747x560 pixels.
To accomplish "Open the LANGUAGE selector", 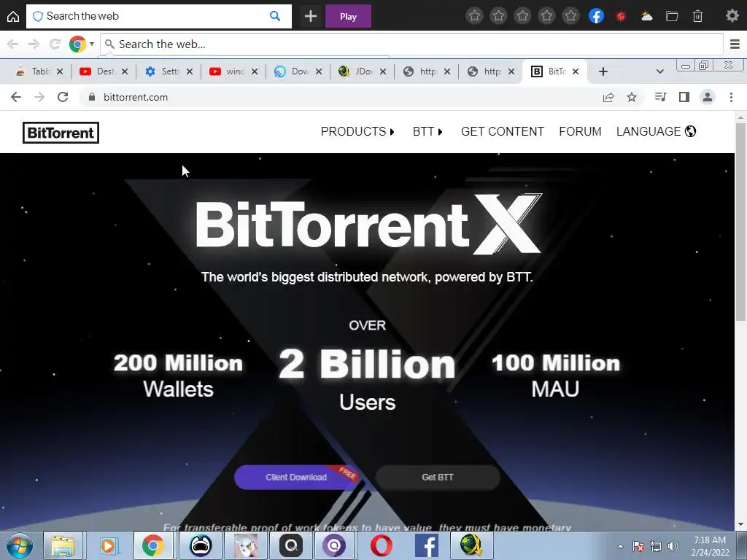I will point(656,131).
